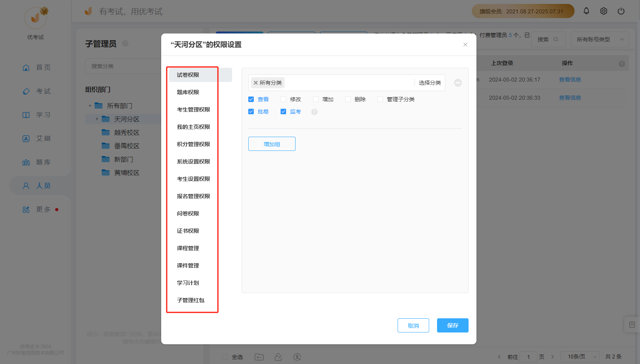
Task: Select the 子管理红包 tab
Action: click(x=201, y=300)
